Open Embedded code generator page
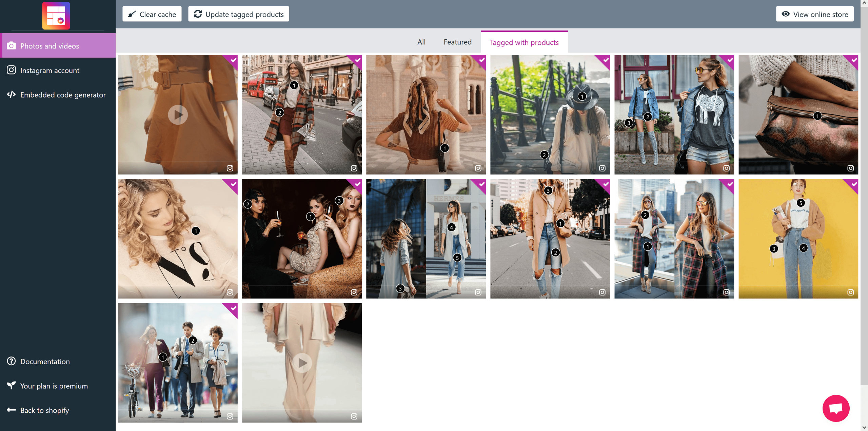 (63, 95)
